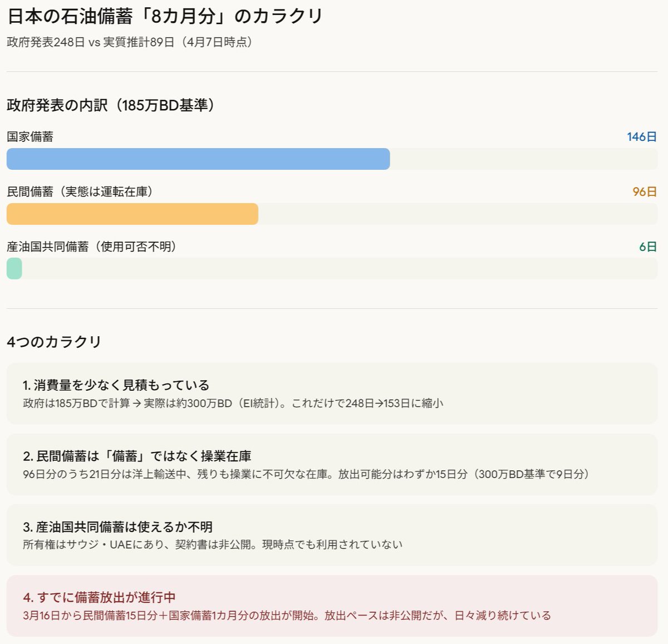Click the 民間備蓄（実態は運転在庫） label
The height and width of the screenshot is (644, 668).
coord(80,192)
